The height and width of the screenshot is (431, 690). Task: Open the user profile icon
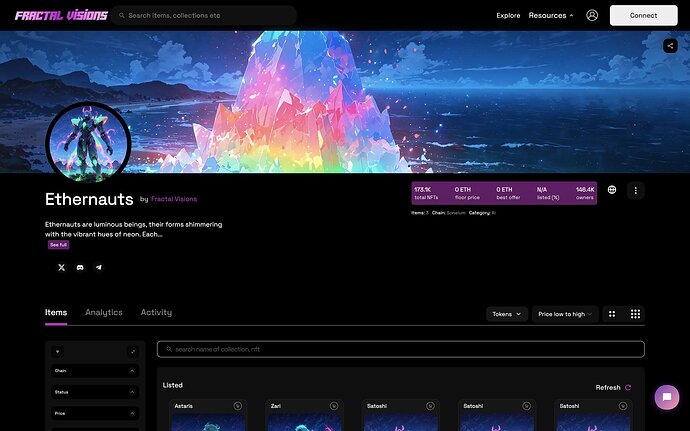click(x=592, y=15)
